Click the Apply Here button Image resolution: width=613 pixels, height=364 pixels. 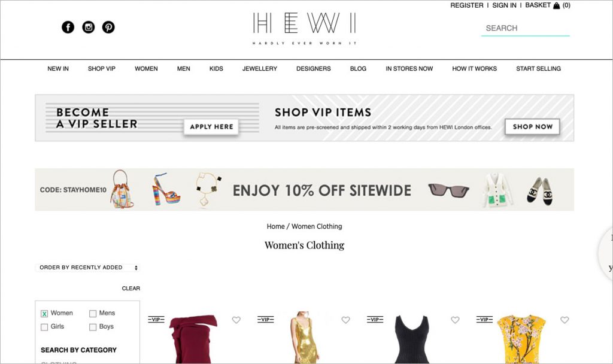click(x=211, y=127)
